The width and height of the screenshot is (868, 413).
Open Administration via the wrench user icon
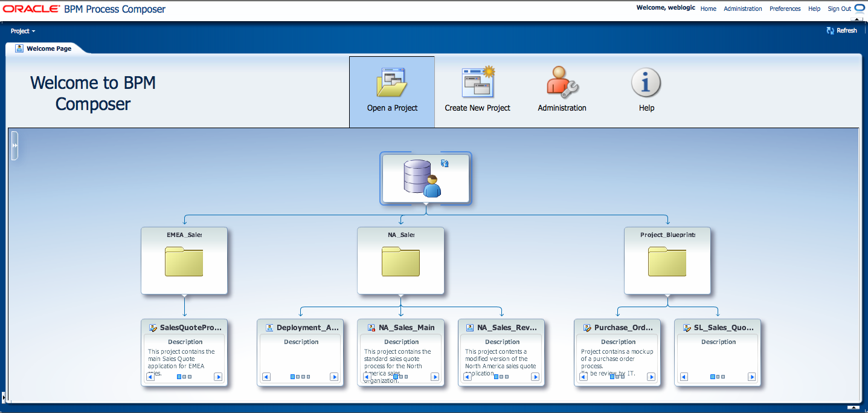click(562, 83)
